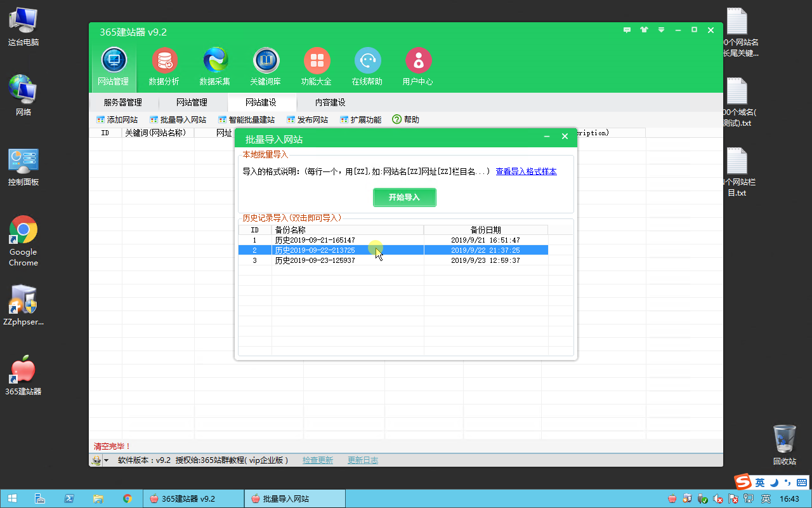Open the Google Chrome desktop shortcut
The height and width of the screenshot is (508, 812).
pyautogui.click(x=23, y=241)
